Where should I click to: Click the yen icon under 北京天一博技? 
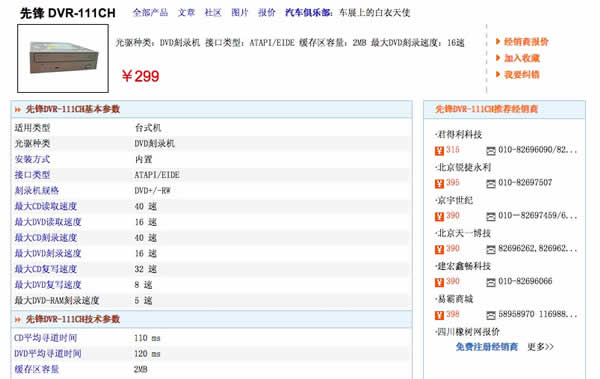(x=439, y=250)
